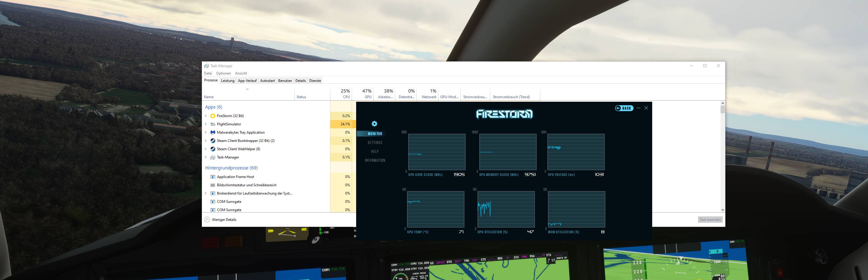Open FireStorm SETTINGS section
The width and height of the screenshot is (868, 280).
tap(375, 143)
